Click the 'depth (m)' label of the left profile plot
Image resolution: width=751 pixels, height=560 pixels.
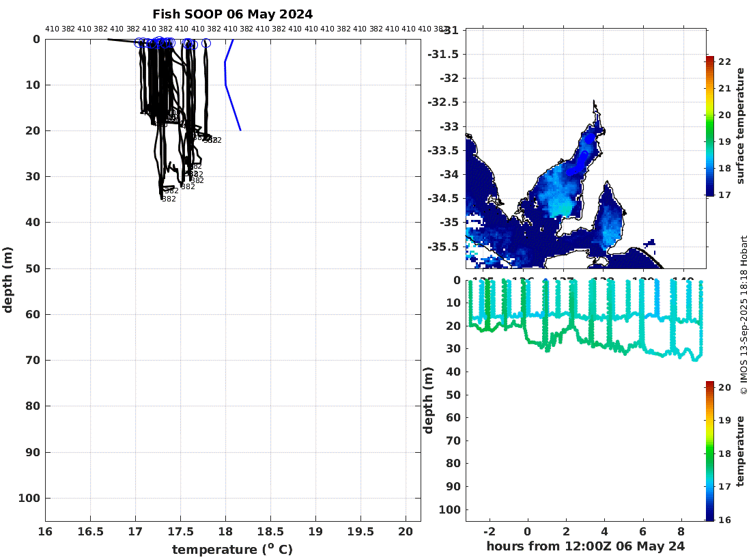(8, 280)
